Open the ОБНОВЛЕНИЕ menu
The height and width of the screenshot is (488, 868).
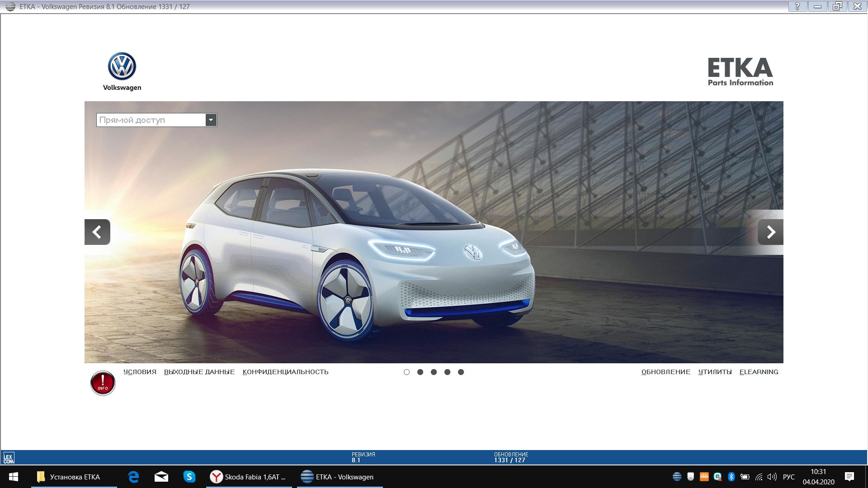[665, 372]
